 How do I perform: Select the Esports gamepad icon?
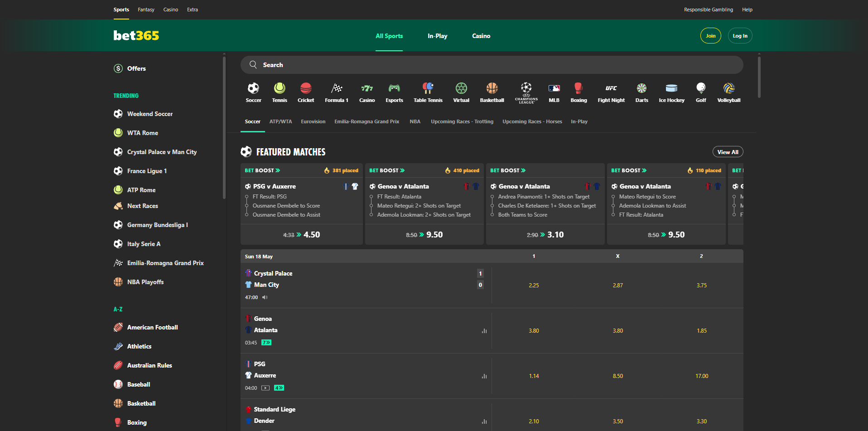pyautogui.click(x=394, y=88)
